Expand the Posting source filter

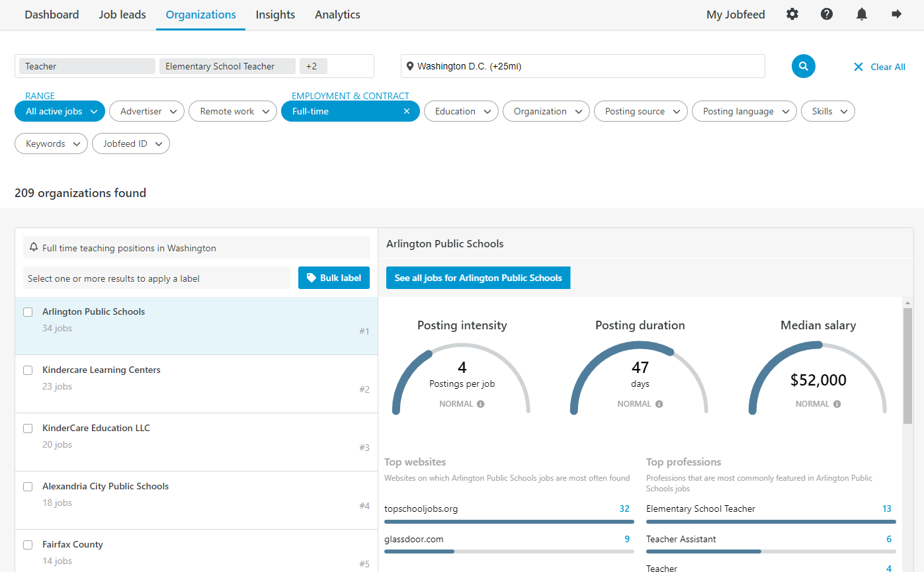pyautogui.click(x=641, y=111)
